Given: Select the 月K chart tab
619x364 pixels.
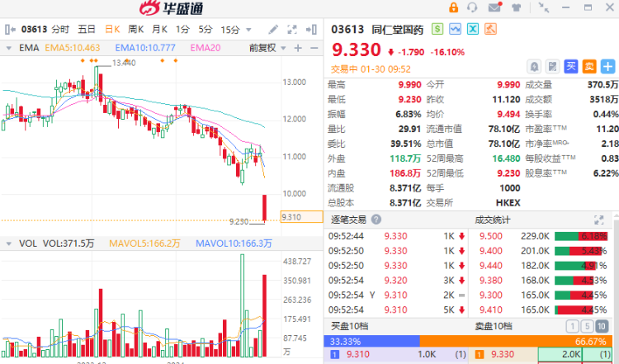Looking at the screenshot, I should 160,29.
